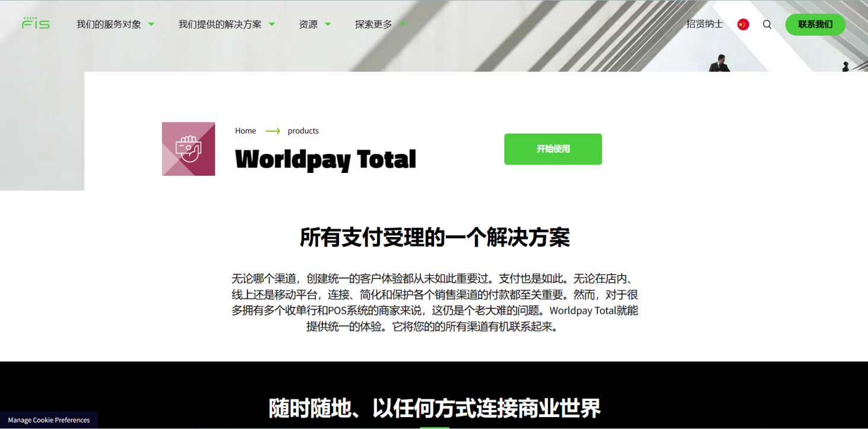
Task: Open Manage Cookie Preferences
Action: [49, 420]
